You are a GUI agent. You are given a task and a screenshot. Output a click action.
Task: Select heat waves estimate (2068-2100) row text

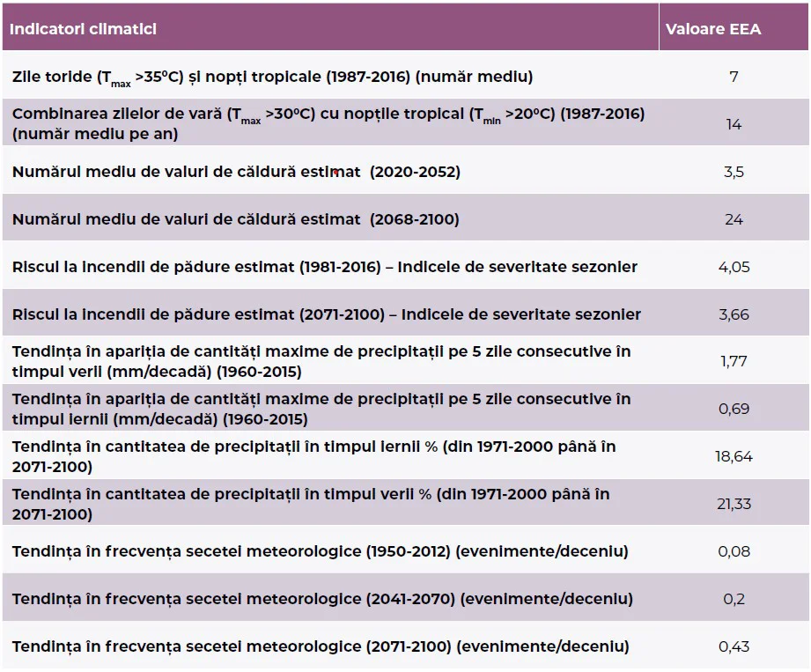click(x=236, y=219)
